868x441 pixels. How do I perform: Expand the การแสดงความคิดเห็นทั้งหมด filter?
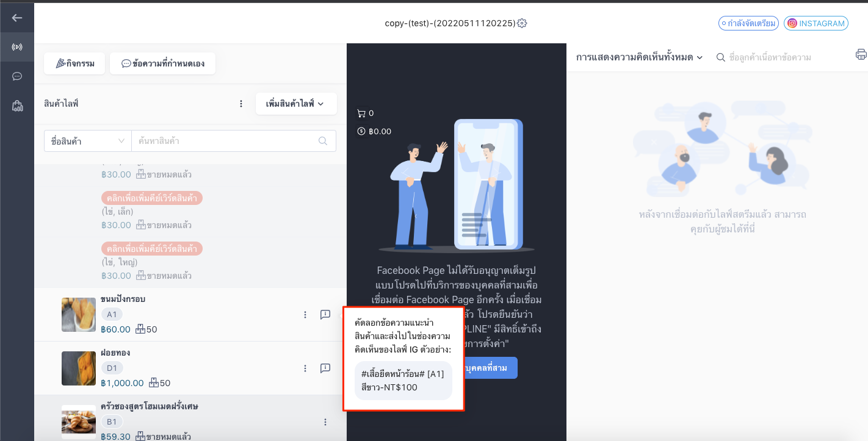click(x=640, y=57)
